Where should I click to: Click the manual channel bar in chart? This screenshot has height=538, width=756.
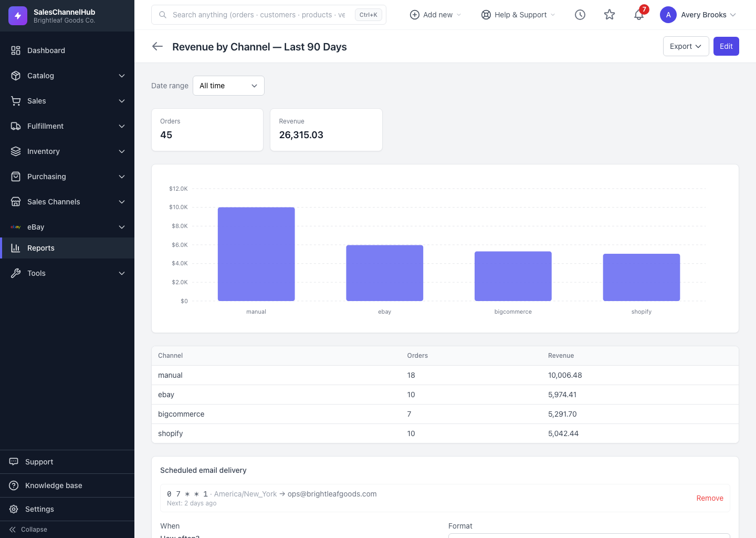[256, 254]
